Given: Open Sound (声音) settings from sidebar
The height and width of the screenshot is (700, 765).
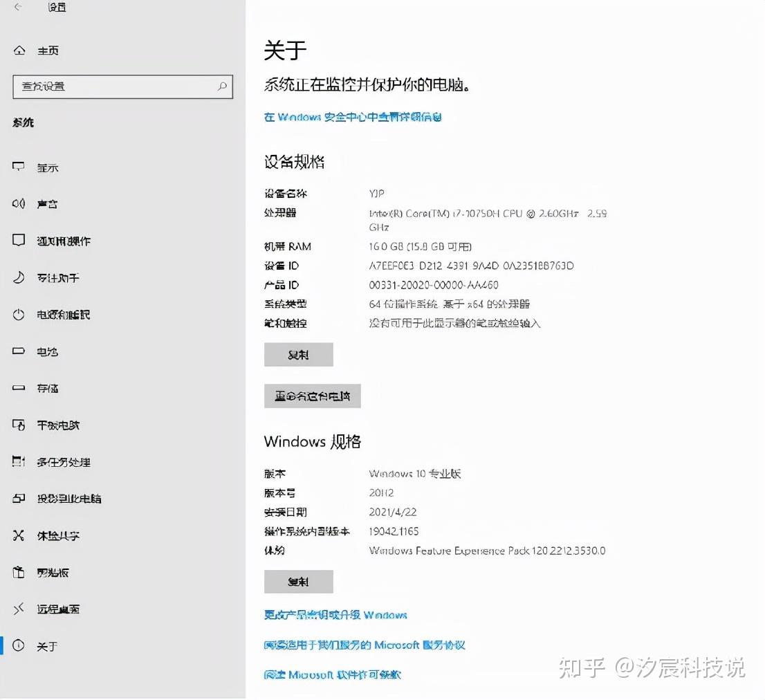Looking at the screenshot, I should (46, 203).
